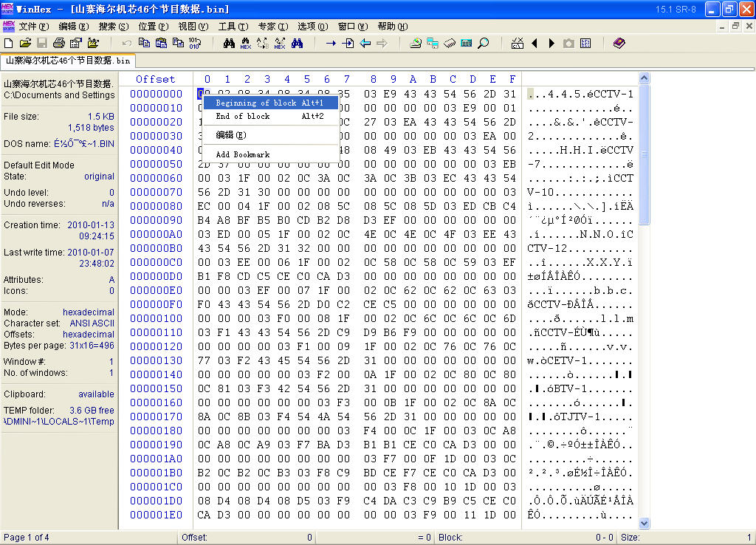Viewport: 756px width, 545px height.
Task: Open the 帮助(H) menu
Action: [x=393, y=26]
